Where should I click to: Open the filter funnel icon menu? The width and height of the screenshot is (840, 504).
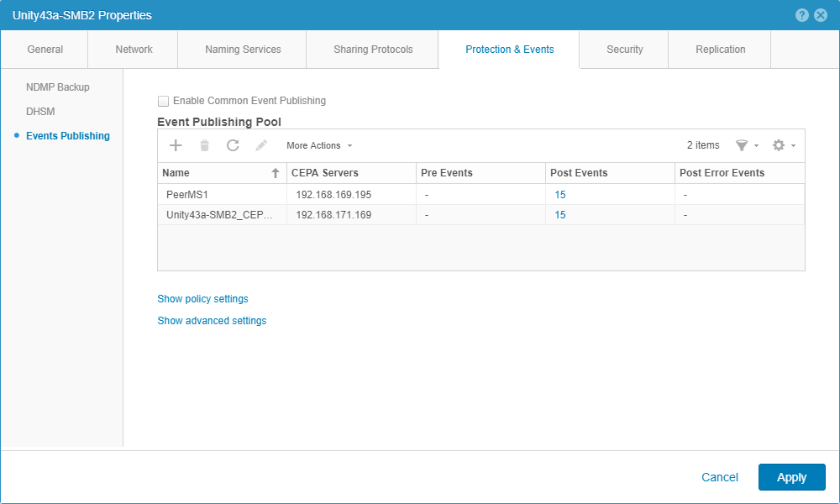(745, 145)
